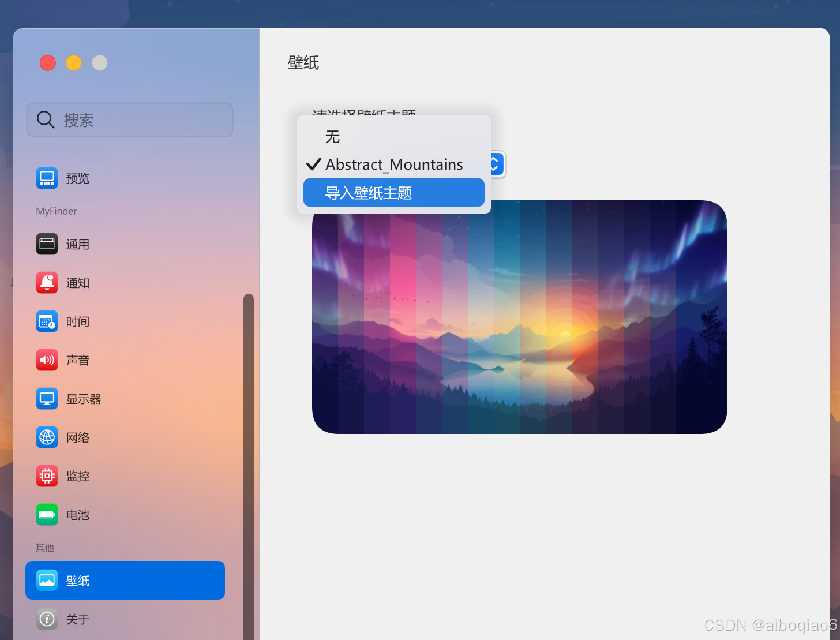Screen dimensions: 840x640
Task: Pick the checked Abstract_Mountains theme option
Action: (393, 164)
